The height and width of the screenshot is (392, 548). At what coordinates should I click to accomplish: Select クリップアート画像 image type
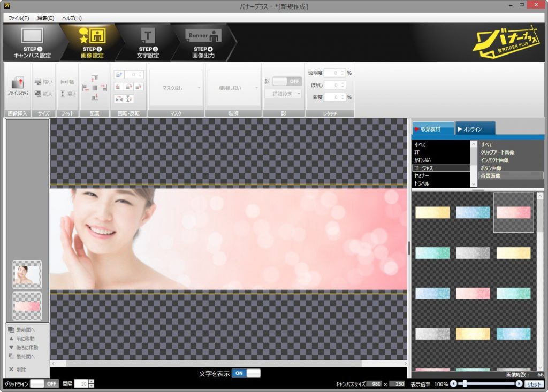(511, 152)
